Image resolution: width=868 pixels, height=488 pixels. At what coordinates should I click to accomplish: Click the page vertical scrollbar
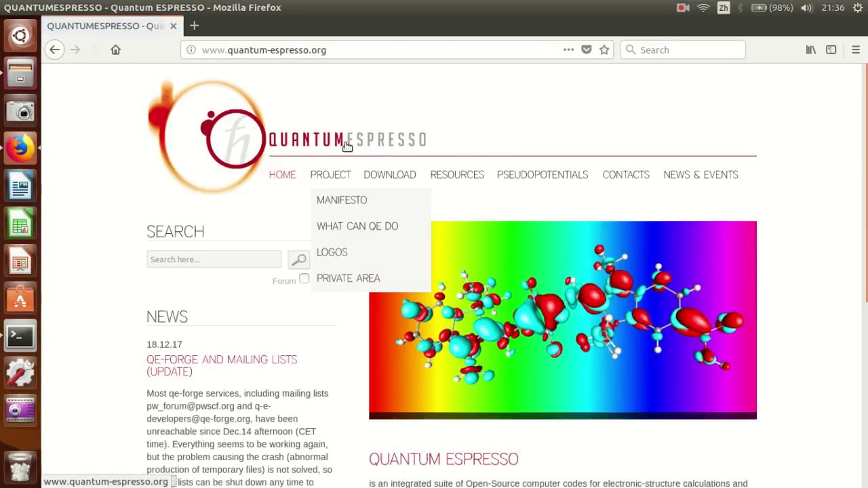click(865, 183)
